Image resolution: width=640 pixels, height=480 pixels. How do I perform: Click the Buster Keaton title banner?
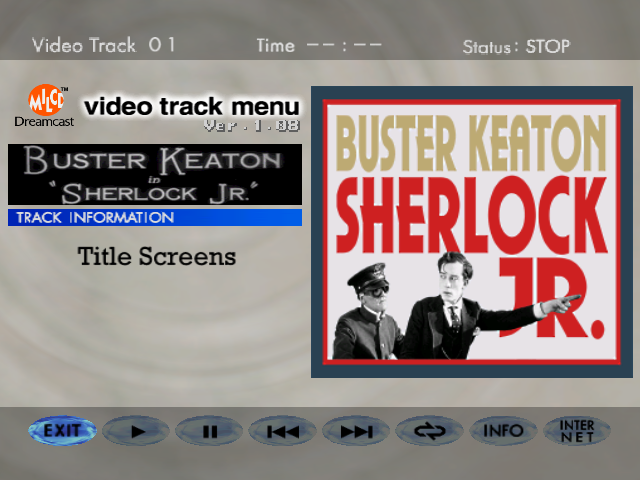(155, 174)
